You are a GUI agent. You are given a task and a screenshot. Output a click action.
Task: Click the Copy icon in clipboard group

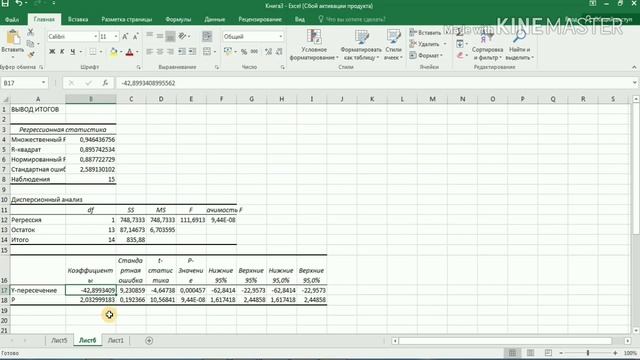30,43
